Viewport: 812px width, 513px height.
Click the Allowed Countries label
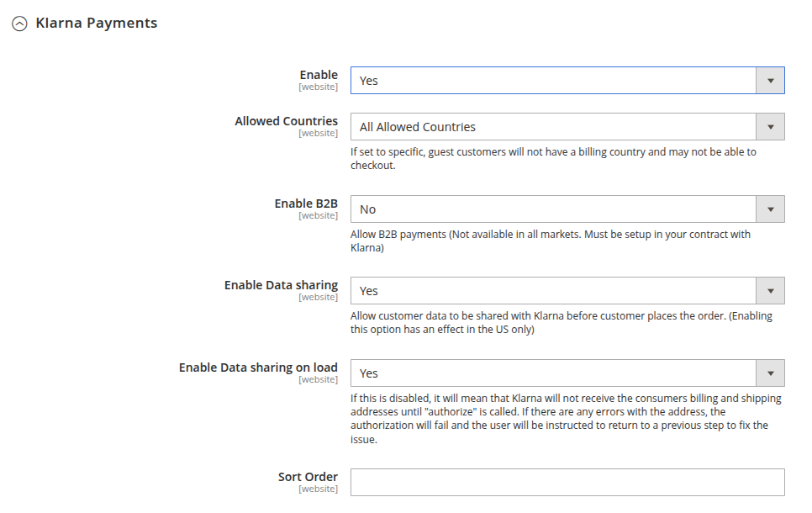coord(286,121)
